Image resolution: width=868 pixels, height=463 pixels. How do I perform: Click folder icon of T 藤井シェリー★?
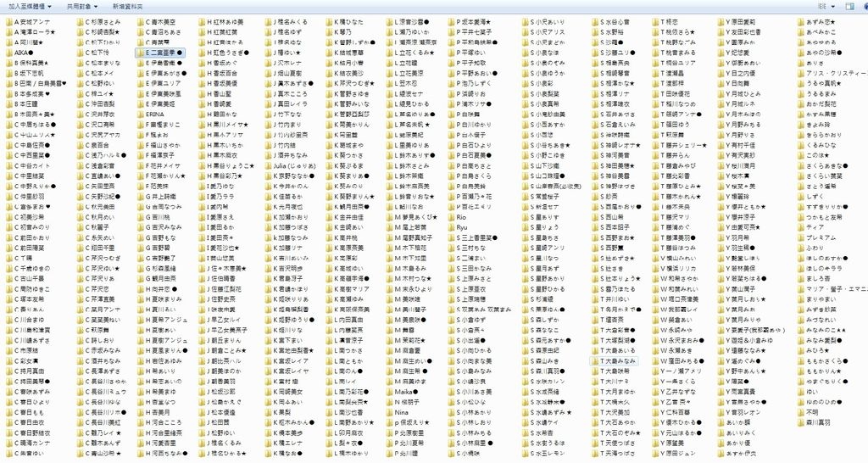(655, 145)
